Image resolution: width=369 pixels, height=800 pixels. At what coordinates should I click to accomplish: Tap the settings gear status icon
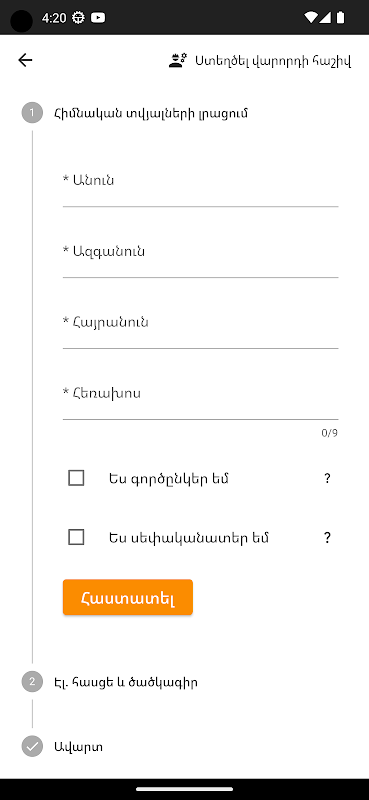(x=78, y=18)
